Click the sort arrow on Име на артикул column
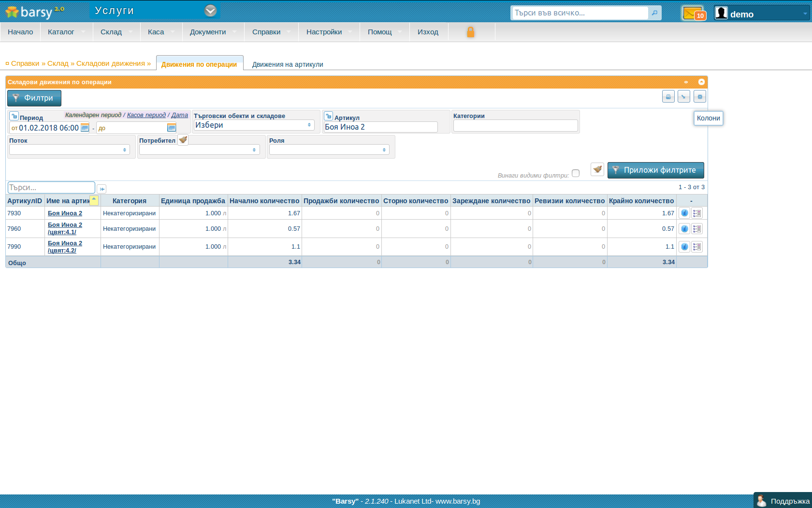 pos(94,200)
